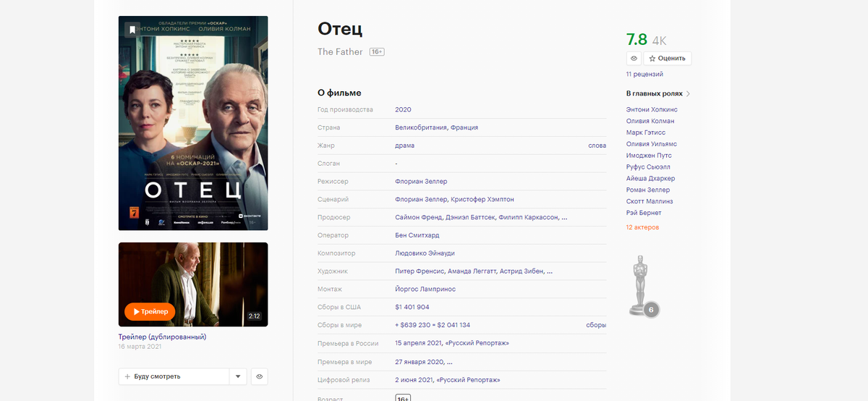Open Трейлер (дублированный) link
Viewport: 868px width, 401px height.
[x=163, y=337]
